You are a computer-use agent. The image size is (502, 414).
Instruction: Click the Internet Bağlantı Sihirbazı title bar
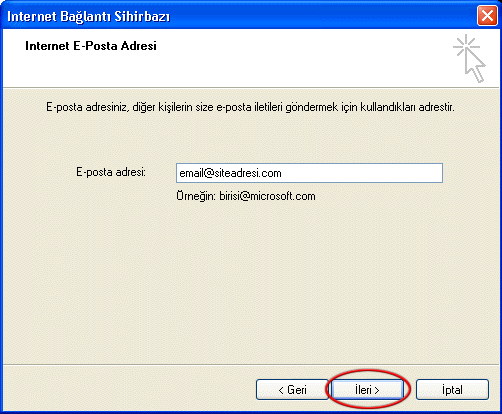click(x=240, y=16)
